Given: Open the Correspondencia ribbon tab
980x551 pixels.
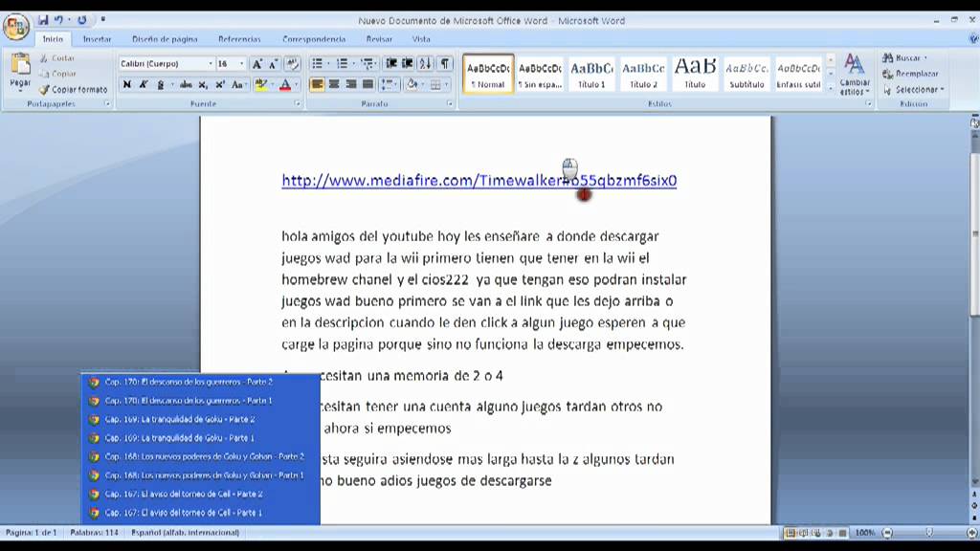Looking at the screenshot, I should tap(314, 38).
